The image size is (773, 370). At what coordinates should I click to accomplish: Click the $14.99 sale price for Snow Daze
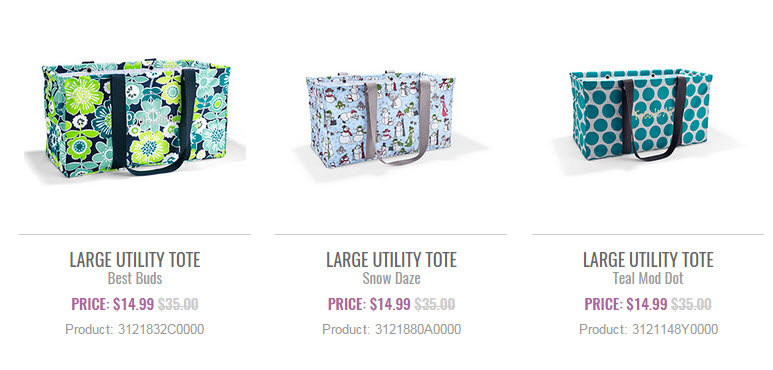(390, 304)
